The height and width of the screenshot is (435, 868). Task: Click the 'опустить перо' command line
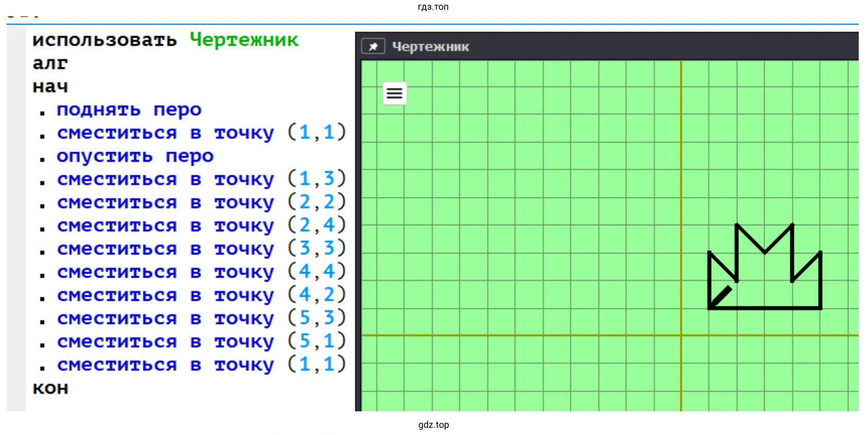coord(135,156)
